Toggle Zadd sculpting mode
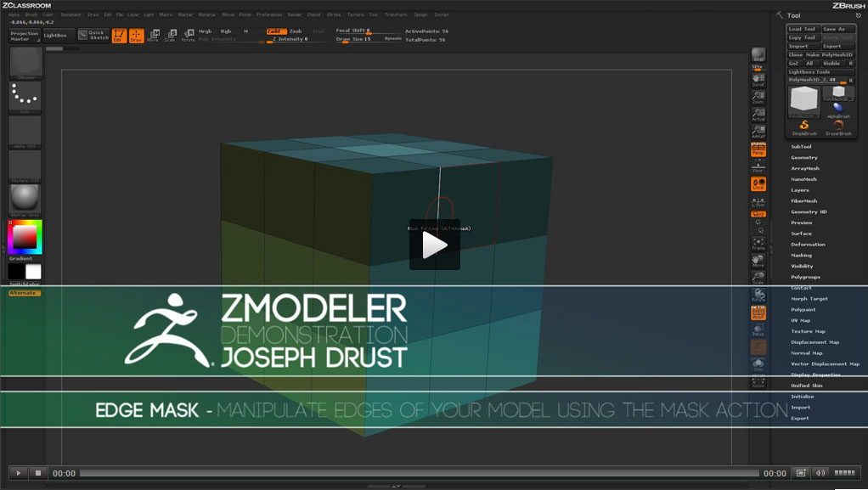Screen dimensions: 868x490 pos(276,30)
